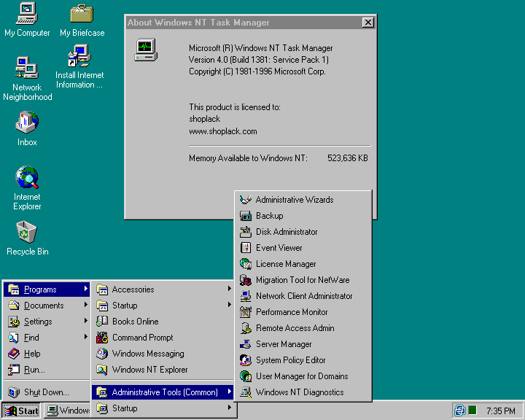Click the Windows task button on taskbar
This screenshot has width=525, height=420.
click(68, 411)
